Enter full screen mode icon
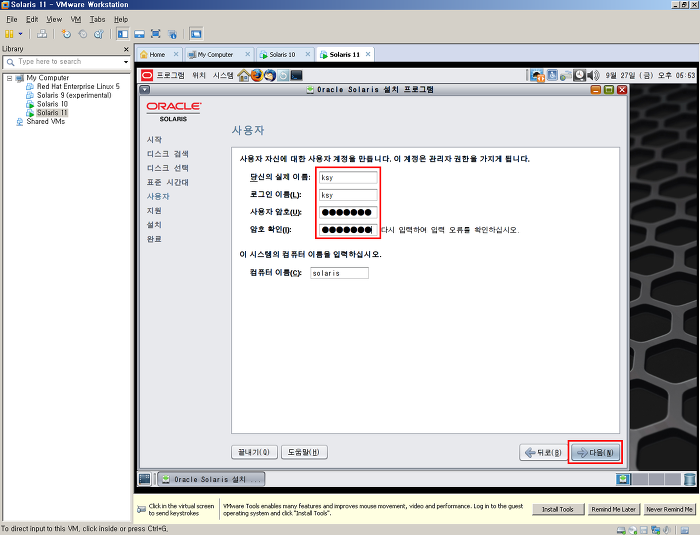 point(155,34)
